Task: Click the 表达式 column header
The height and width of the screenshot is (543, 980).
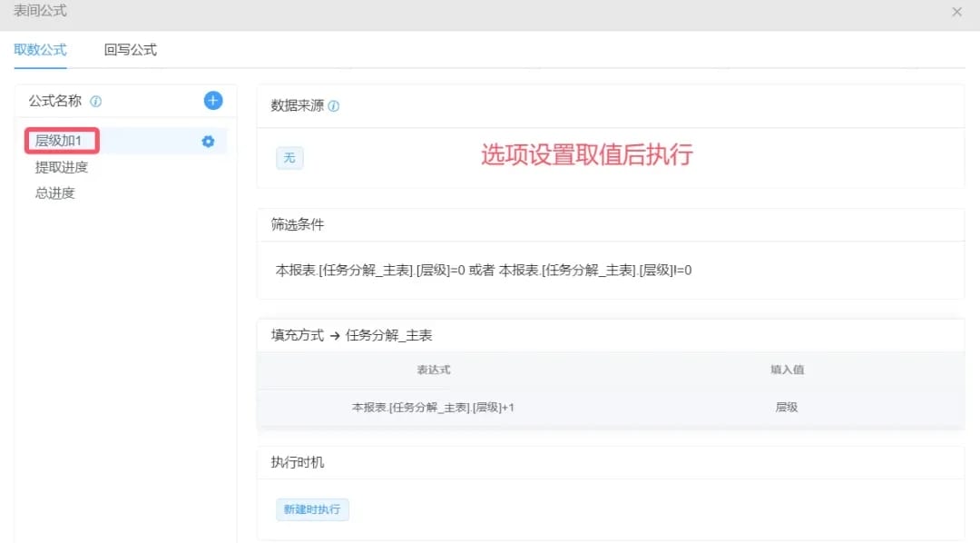Action: point(433,370)
